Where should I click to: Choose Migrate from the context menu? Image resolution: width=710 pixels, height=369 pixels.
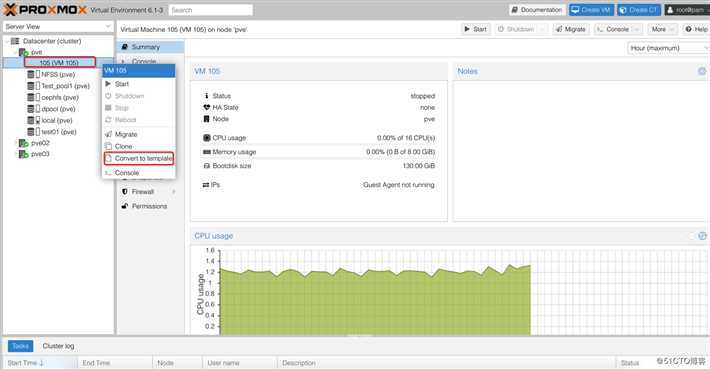pyautogui.click(x=139, y=134)
